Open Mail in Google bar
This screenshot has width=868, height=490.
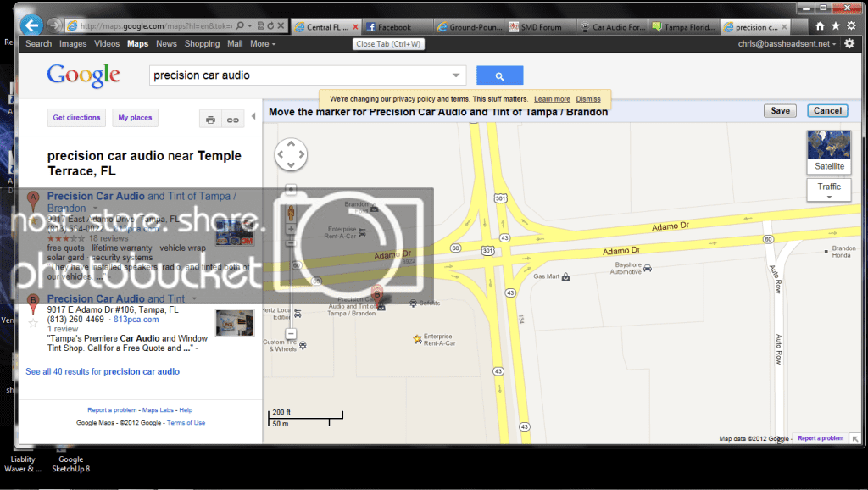(235, 44)
